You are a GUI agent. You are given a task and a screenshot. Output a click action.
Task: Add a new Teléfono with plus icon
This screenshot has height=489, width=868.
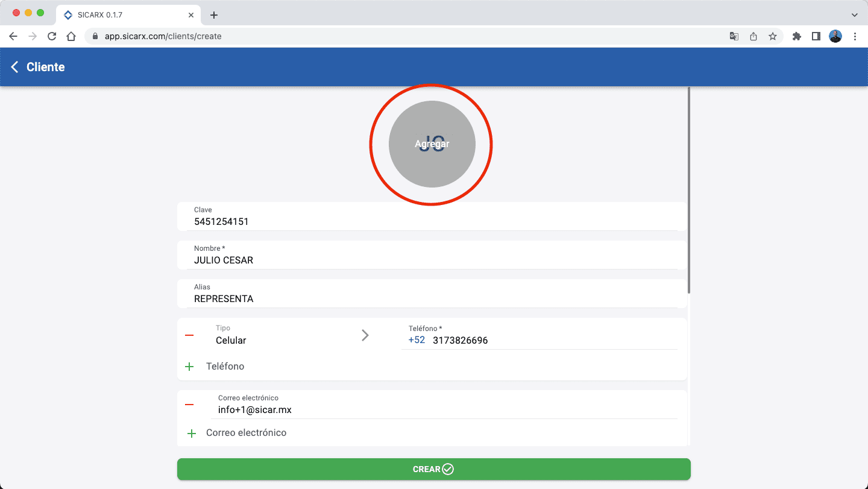point(189,367)
